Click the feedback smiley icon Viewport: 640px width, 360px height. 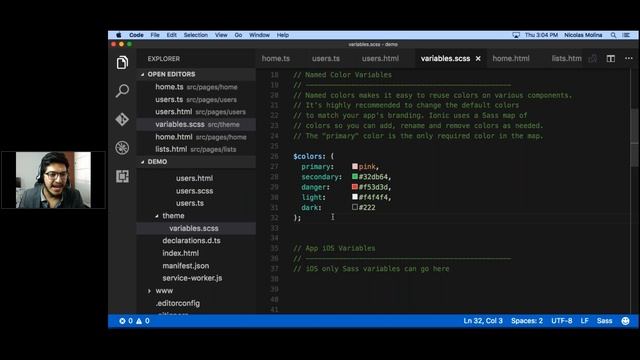point(625,321)
